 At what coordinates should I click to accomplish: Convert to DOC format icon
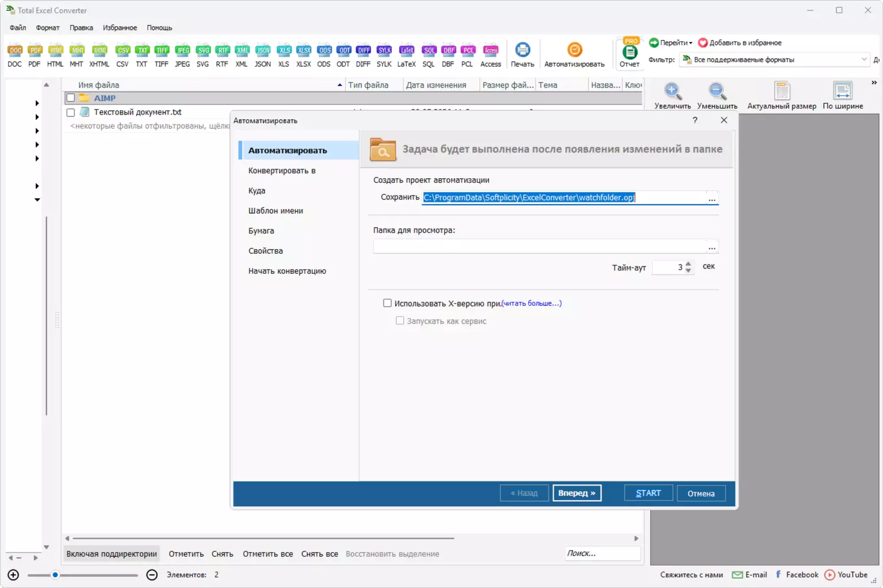pyautogui.click(x=15, y=55)
